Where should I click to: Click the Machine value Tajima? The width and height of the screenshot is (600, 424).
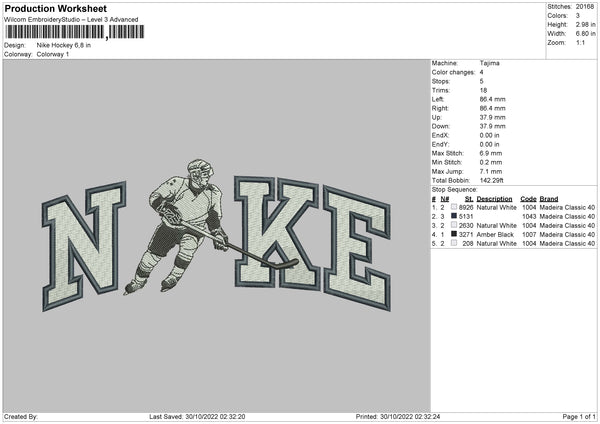[489, 63]
